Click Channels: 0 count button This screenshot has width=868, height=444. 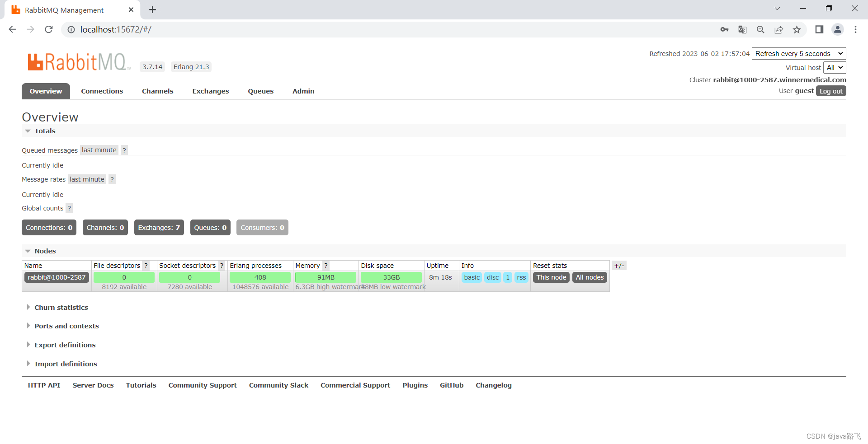105,228
